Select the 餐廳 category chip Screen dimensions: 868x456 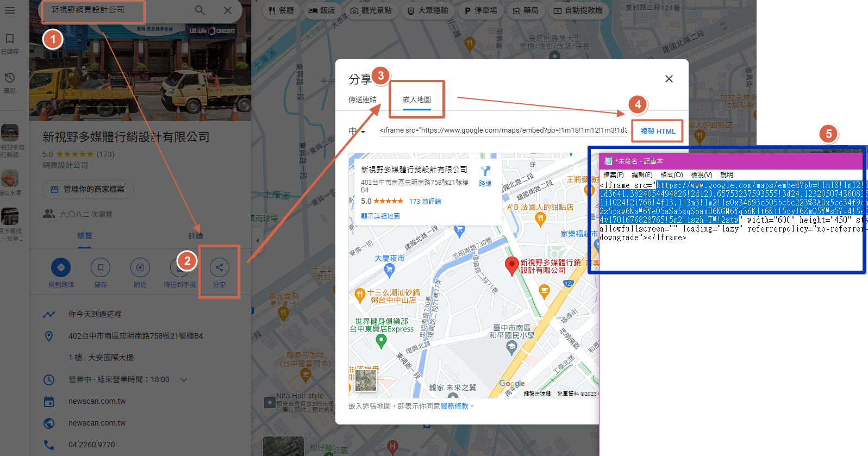point(282,10)
